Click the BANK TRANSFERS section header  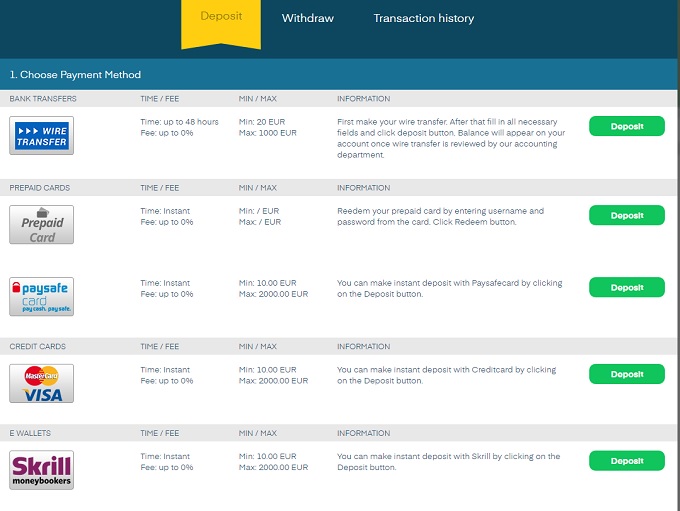[43, 99]
